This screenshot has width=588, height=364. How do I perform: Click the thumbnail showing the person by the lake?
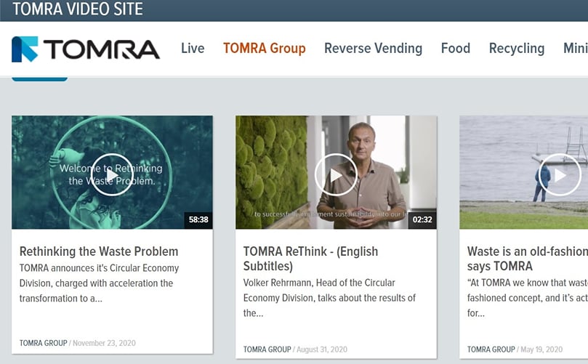coord(523,172)
